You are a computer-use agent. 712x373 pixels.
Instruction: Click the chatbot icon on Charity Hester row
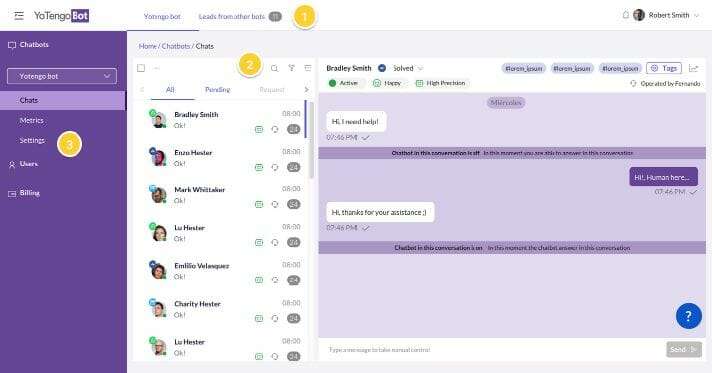click(x=259, y=319)
